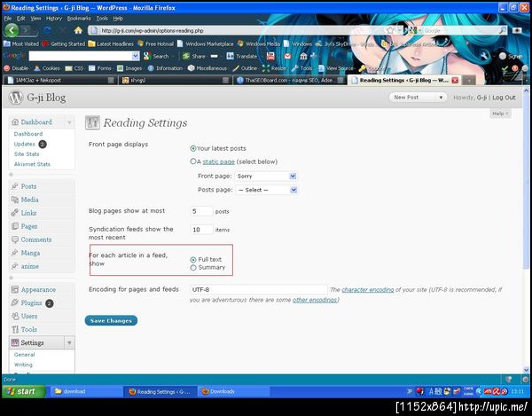Click the Blog pages show at most field
The image size is (532, 416).
point(201,211)
